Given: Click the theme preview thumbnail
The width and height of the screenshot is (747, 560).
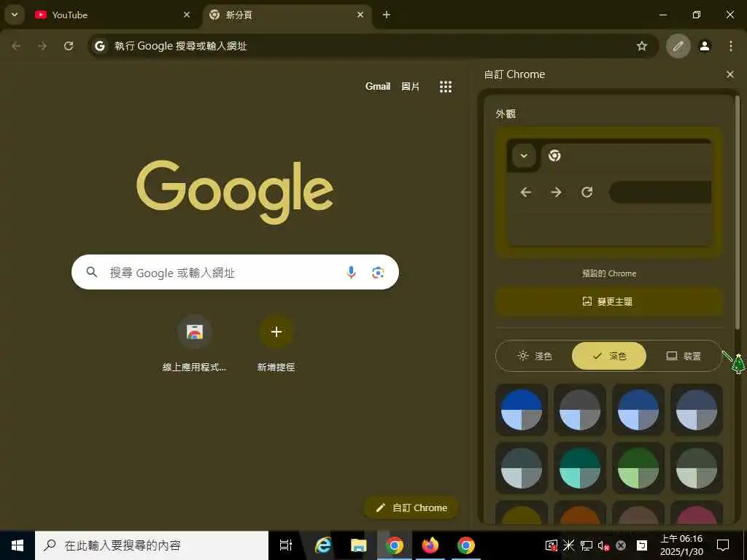Looking at the screenshot, I should click(x=609, y=192).
